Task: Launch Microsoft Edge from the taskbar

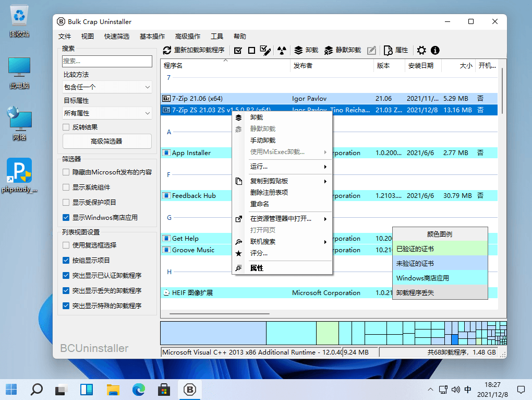Action: 138,390
